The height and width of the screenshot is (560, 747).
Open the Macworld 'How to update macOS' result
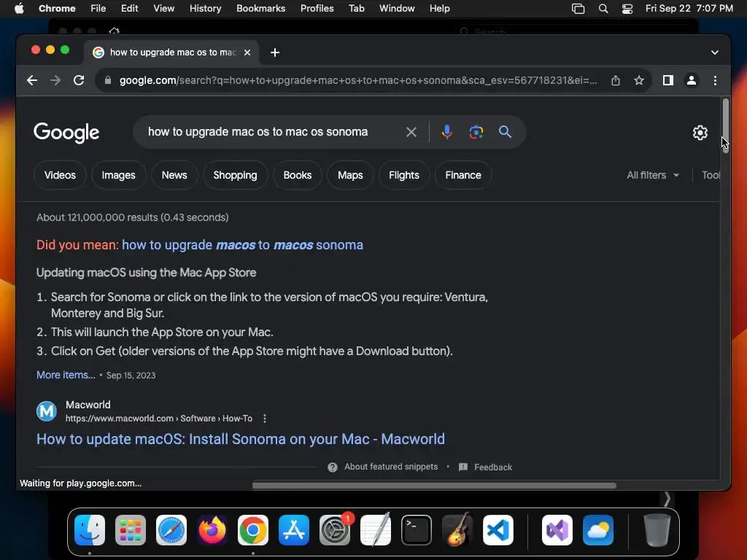point(241,439)
